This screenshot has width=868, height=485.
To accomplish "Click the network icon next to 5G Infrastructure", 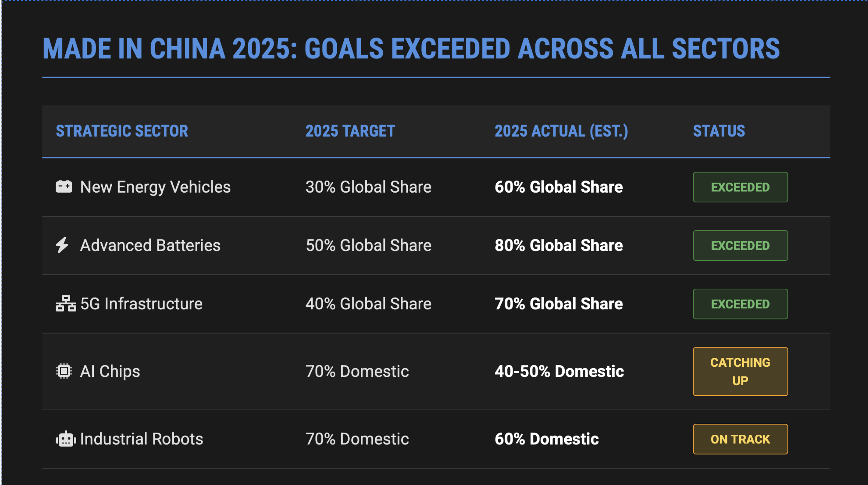I will [x=66, y=304].
